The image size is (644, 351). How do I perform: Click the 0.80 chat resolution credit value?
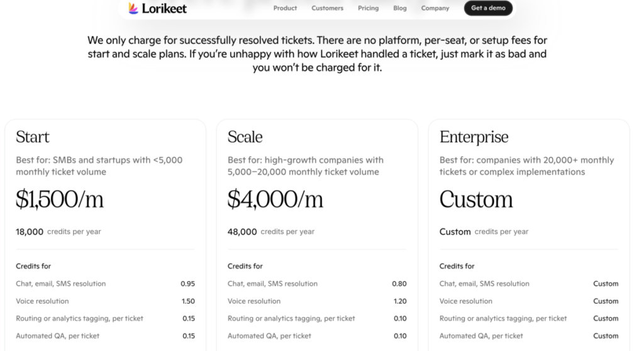tap(399, 284)
